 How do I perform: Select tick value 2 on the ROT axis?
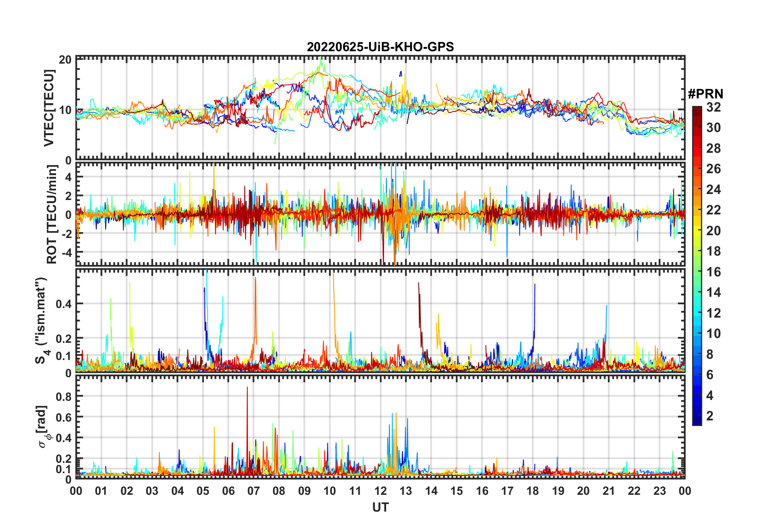pyautogui.click(x=68, y=196)
